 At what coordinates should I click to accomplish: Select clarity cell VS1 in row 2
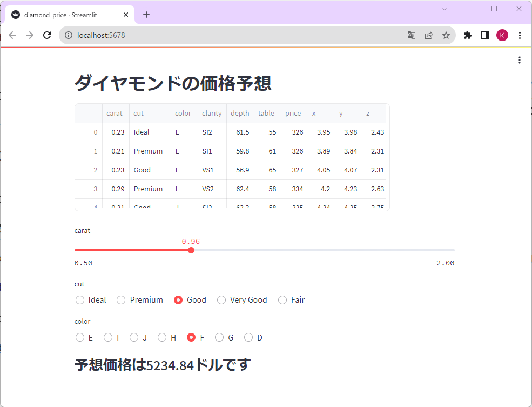212,170
